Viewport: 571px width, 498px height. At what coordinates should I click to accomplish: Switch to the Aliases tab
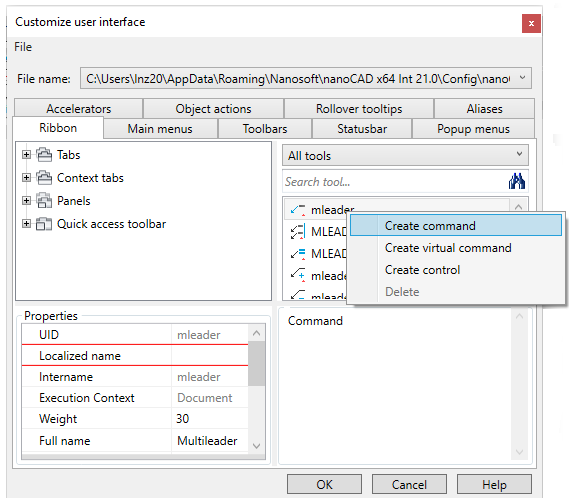click(x=484, y=108)
